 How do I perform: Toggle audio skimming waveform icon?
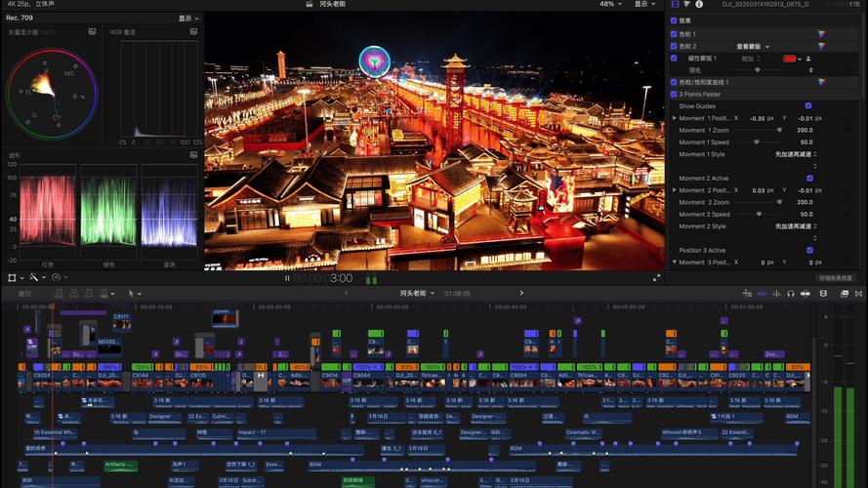click(x=776, y=293)
